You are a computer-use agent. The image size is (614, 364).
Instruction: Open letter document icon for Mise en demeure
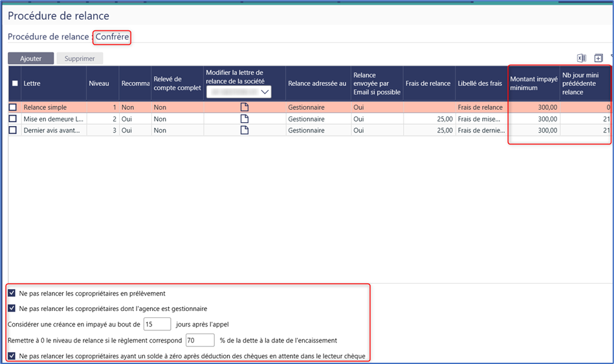[245, 118]
